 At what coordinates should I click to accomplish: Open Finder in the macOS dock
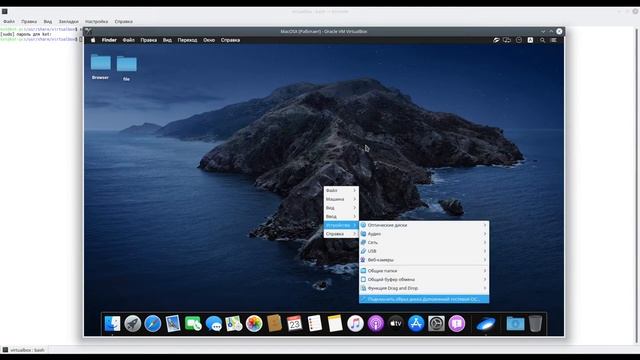click(112, 324)
